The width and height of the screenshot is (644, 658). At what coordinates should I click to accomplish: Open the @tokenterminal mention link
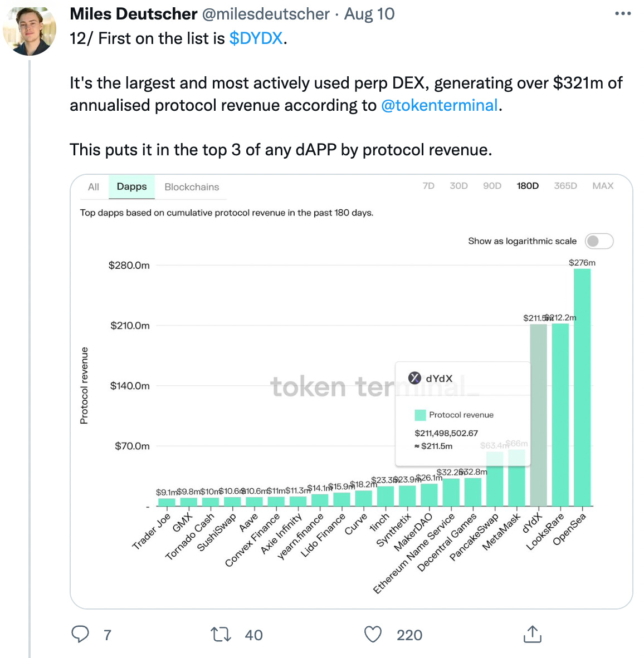pos(440,105)
